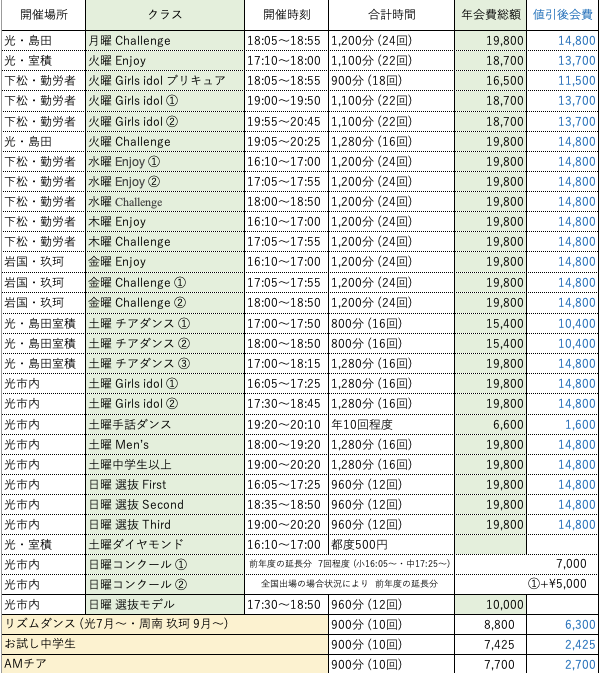Image resolution: width=599 pixels, height=673 pixels.
Task: Click the 17:10~18:00 time cell
Action: 286,61
